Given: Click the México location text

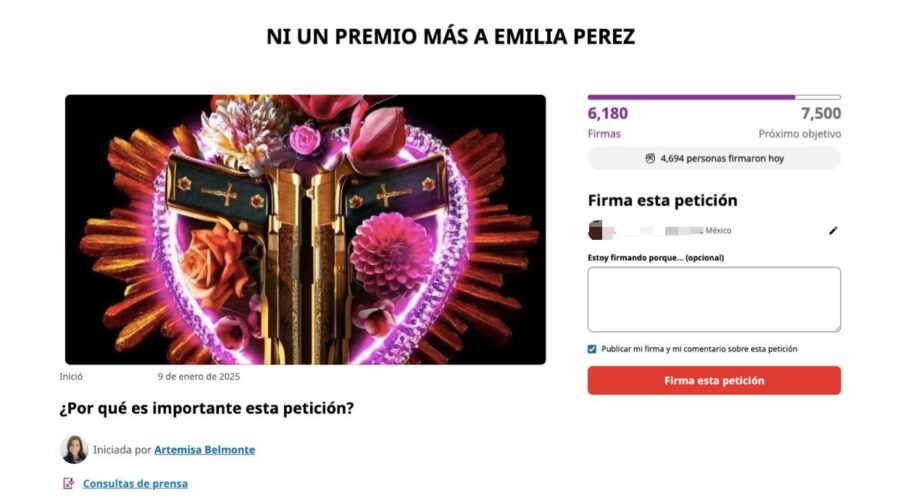Looking at the screenshot, I should 718,230.
